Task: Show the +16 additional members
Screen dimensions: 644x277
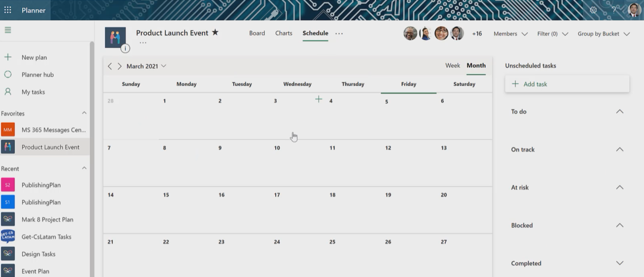Action: coord(477,34)
